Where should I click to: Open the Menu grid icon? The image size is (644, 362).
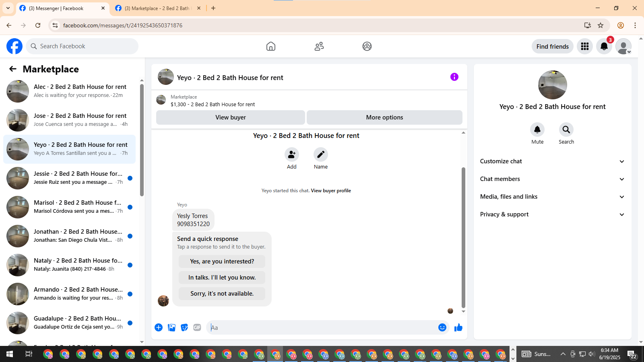585,46
